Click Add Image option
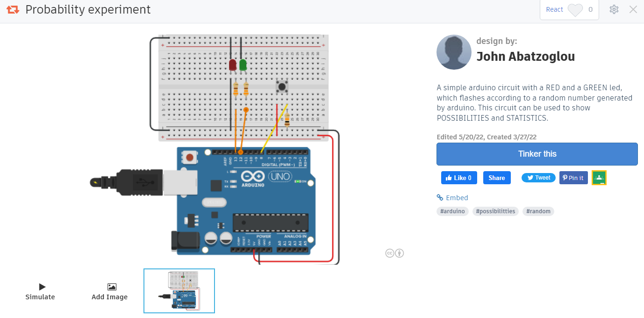The height and width of the screenshot is (318, 644). 109,291
